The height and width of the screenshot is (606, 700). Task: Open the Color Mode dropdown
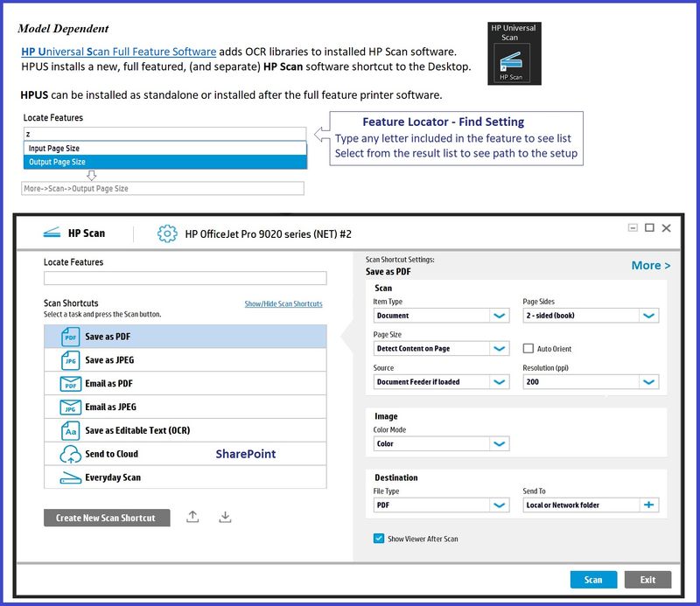point(500,444)
